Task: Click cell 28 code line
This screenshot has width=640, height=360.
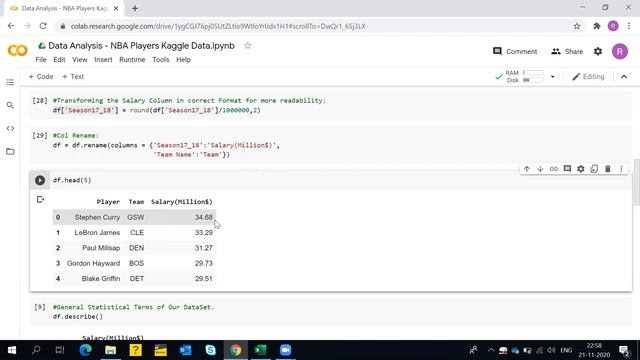Action: point(156,110)
